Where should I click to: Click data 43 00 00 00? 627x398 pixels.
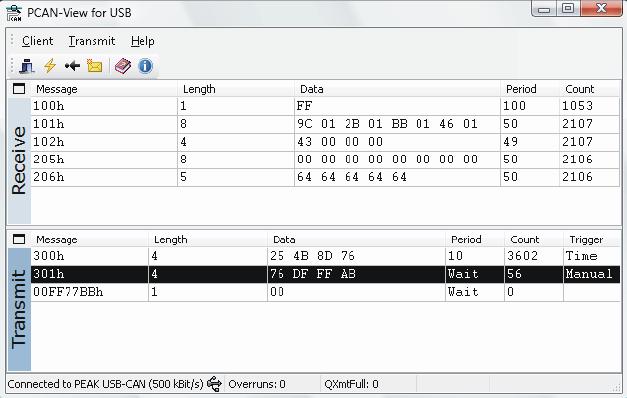click(x=340, y=142)
